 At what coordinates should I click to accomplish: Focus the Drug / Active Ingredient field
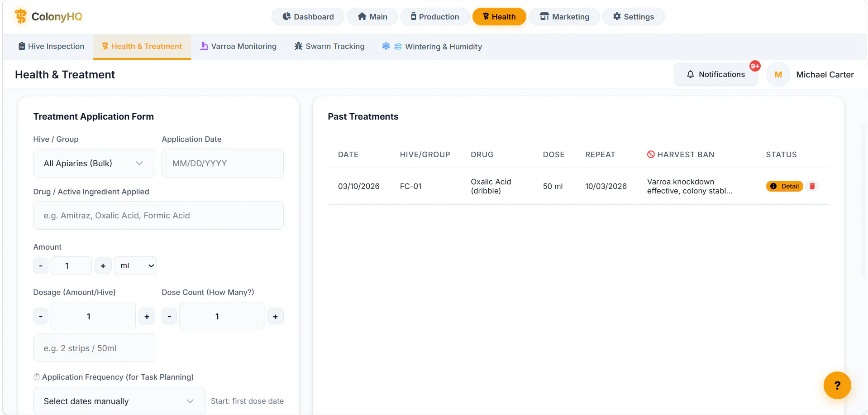point(158,216)
